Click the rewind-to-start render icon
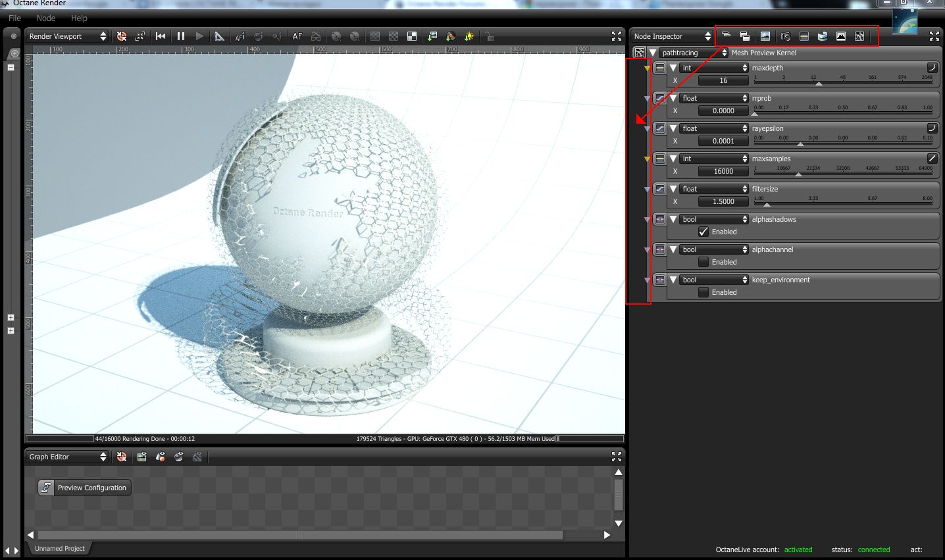Viewport: 945px width, 560px height. tap(161, 36)
